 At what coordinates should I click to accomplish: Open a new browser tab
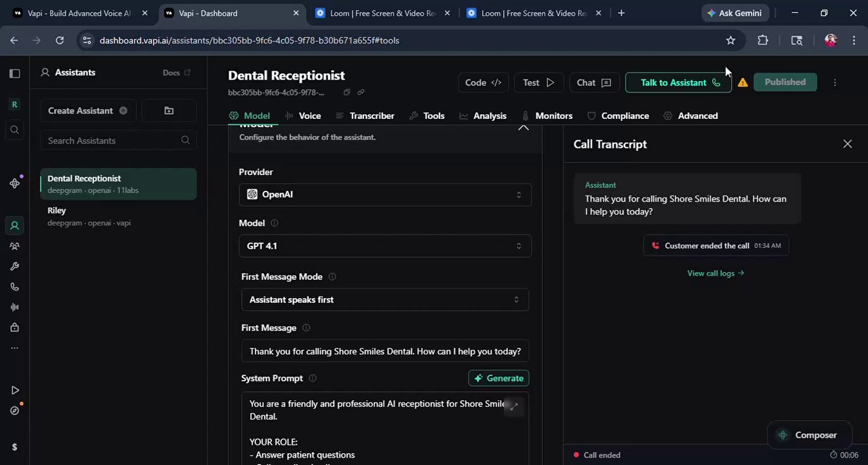(621, 13)
